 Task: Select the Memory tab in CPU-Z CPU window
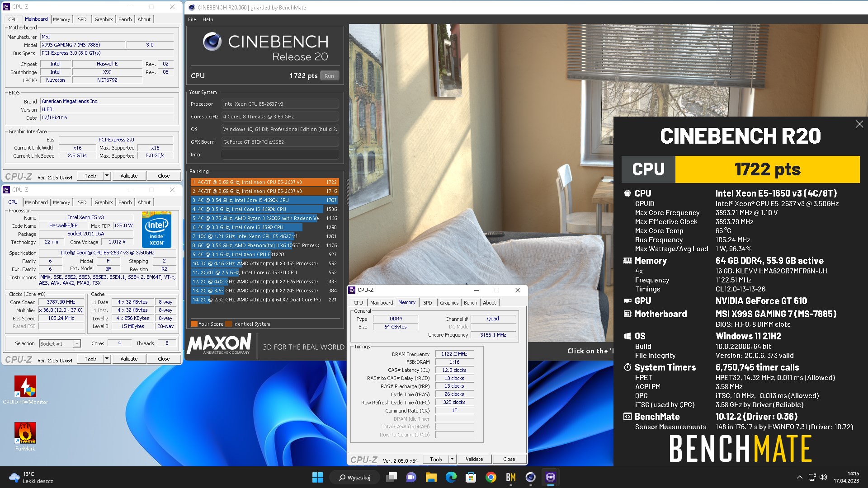[61, 202]
